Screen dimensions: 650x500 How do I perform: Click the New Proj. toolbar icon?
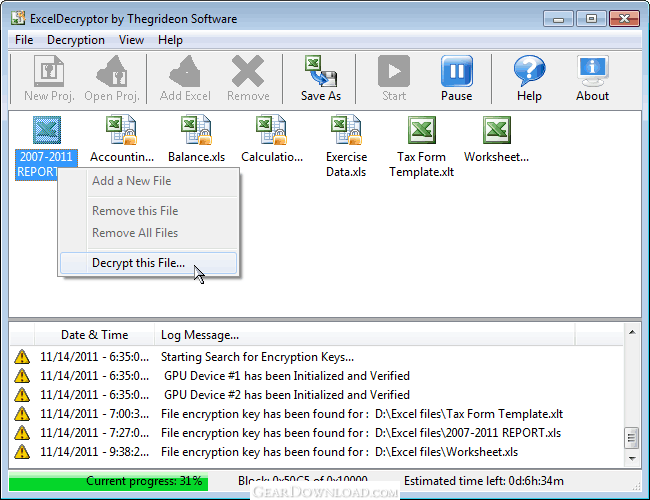click(x=49, y=71)
